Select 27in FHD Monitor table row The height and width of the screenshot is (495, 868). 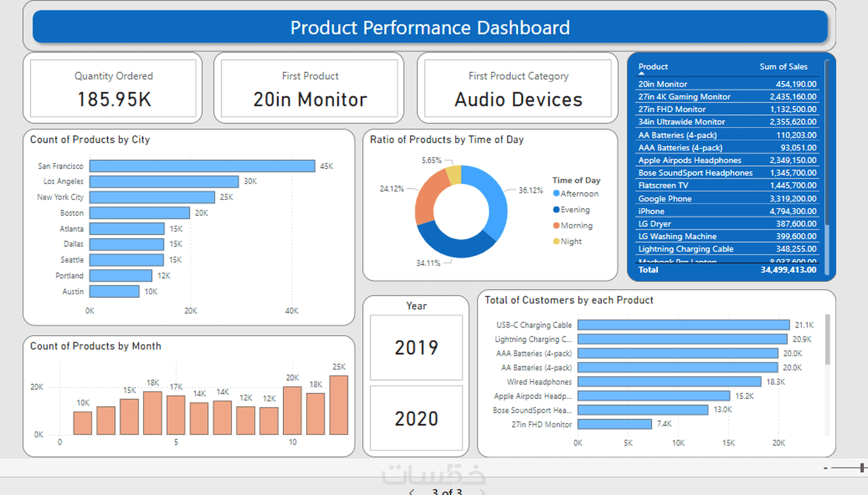(x=727, y=109)
